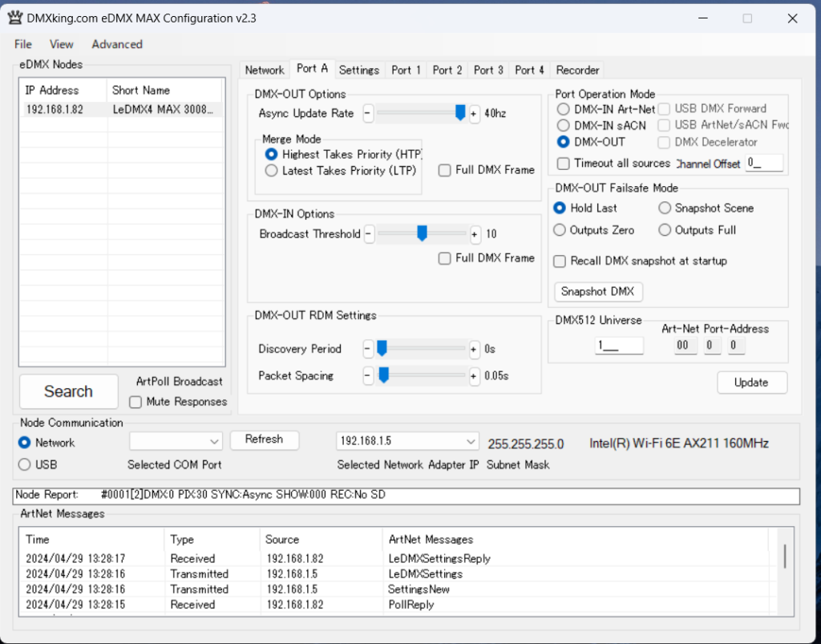Click the DMX512 Universe input field
821x644 pixels.
pyautogui.click(x=619, y=346)
